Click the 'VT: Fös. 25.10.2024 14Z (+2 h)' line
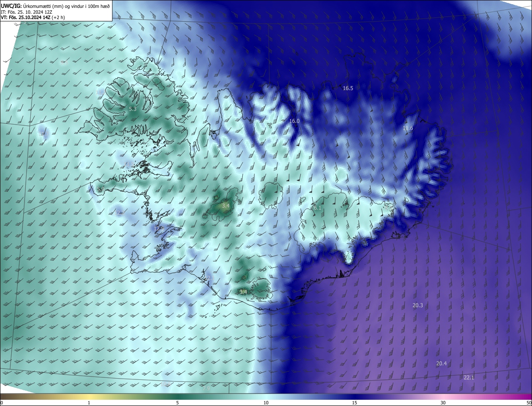The width and height of the screenshot is (532, 406). 33,17
